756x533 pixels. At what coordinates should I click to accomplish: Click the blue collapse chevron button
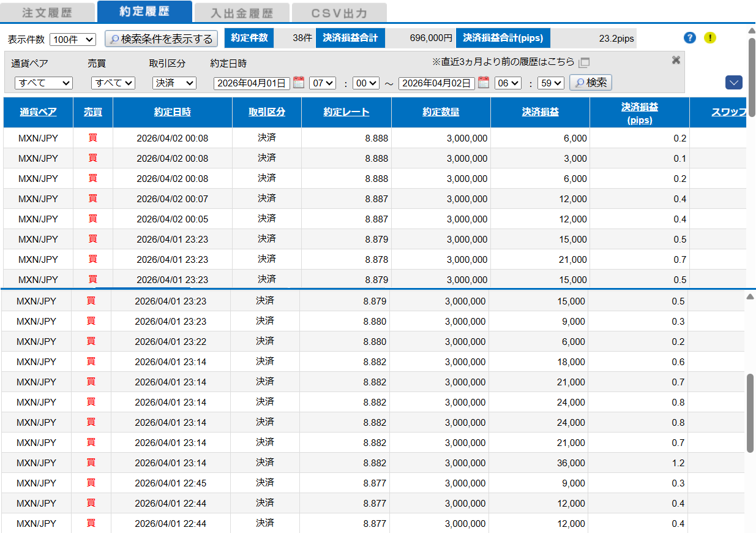[x=733, y=82]
